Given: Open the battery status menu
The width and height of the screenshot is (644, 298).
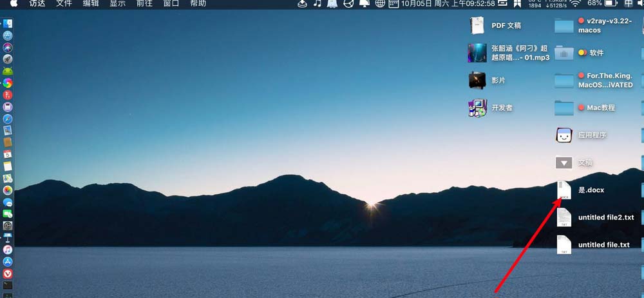Looking at the screenshot, I should pyautogui.click(x=611, y=4).
